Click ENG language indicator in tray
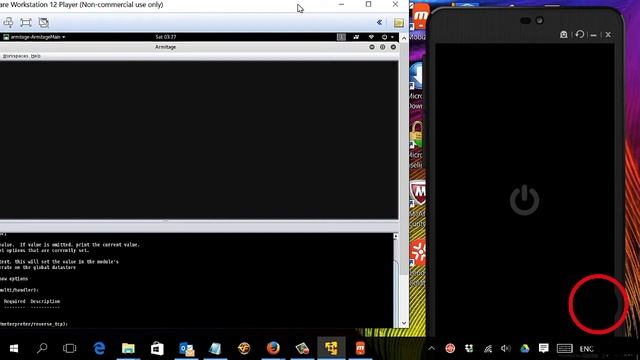Image resolution: width=640 pixels, height=360 pixels. click(x=586, y=349)
